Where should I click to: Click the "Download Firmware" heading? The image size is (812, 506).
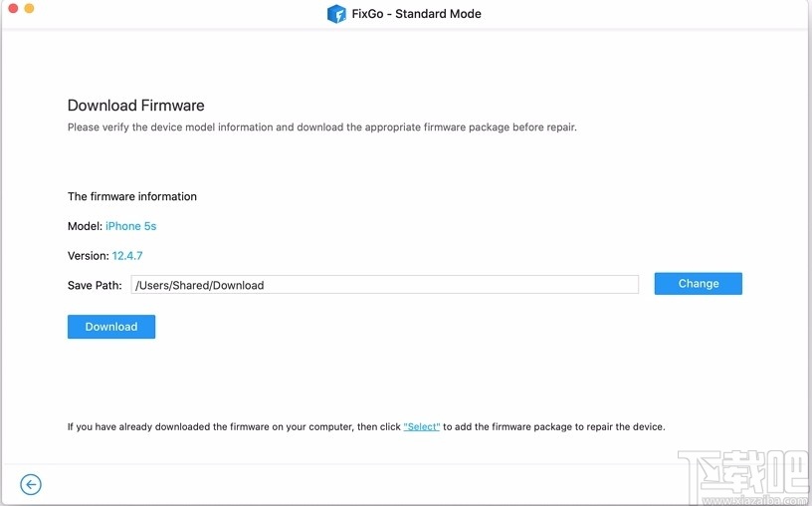click(135, 106)
